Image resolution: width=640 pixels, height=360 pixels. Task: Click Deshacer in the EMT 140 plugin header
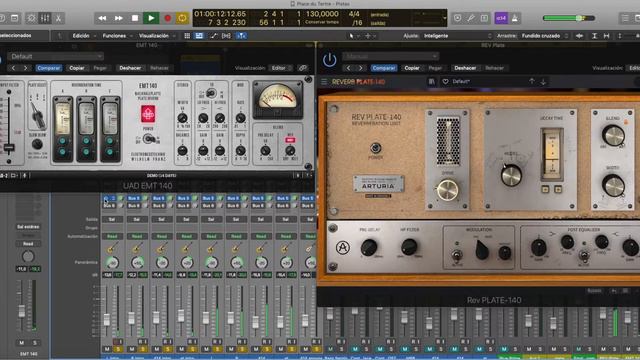pyautogui.click(x=130, y=68)
